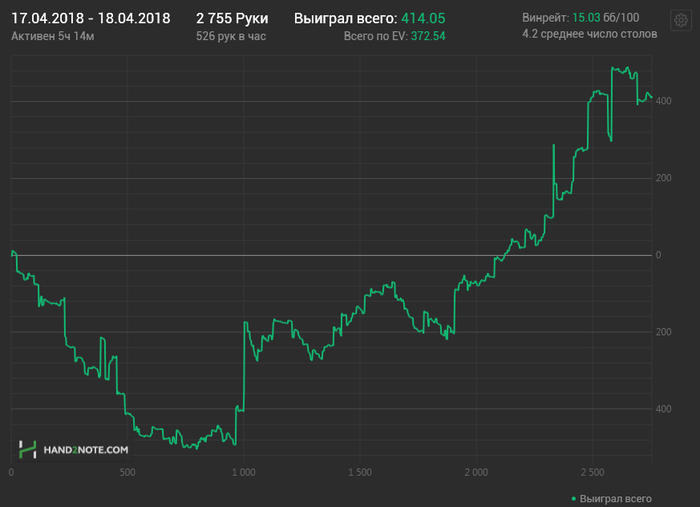Click the '17.04.2018 - 18.04.2018' date range

[x=91, y=18]
